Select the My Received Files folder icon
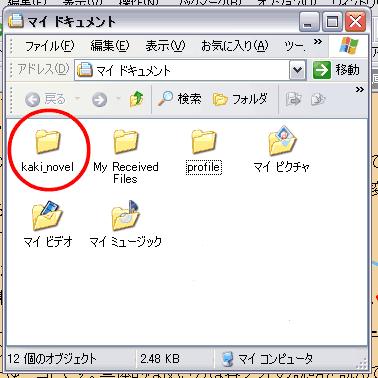 126,142
